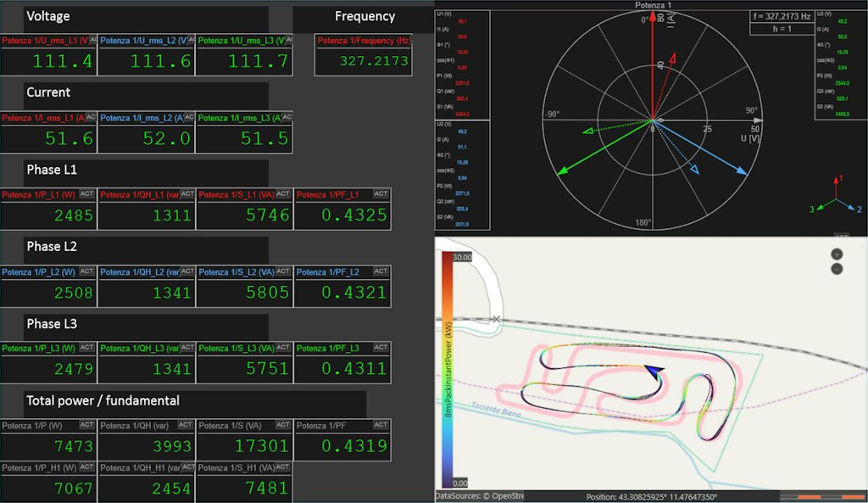
Task: Select the frequency field f = 327,2173 Hz
Action: point(782,17)
